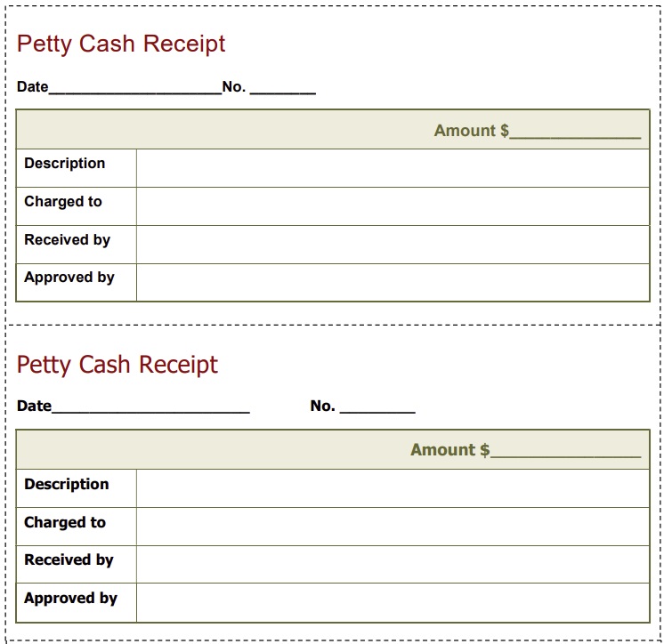Click the first receipt's Approved by entry cell
The image size is (664, 644).
coord(393,283)
